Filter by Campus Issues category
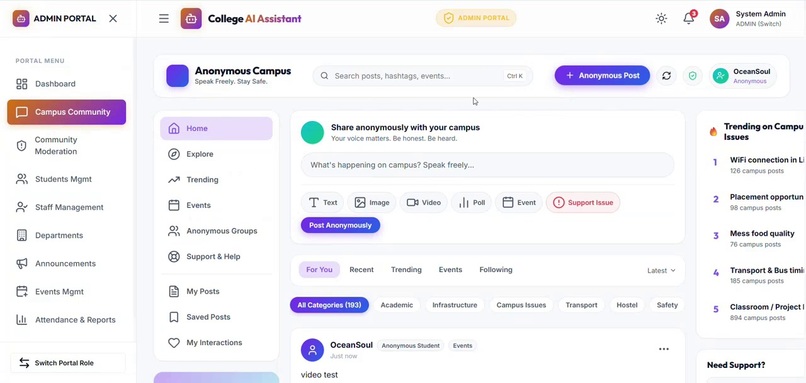Image resolution: width=806 pixels, height=383 pixels. click(x=521, y=305)
